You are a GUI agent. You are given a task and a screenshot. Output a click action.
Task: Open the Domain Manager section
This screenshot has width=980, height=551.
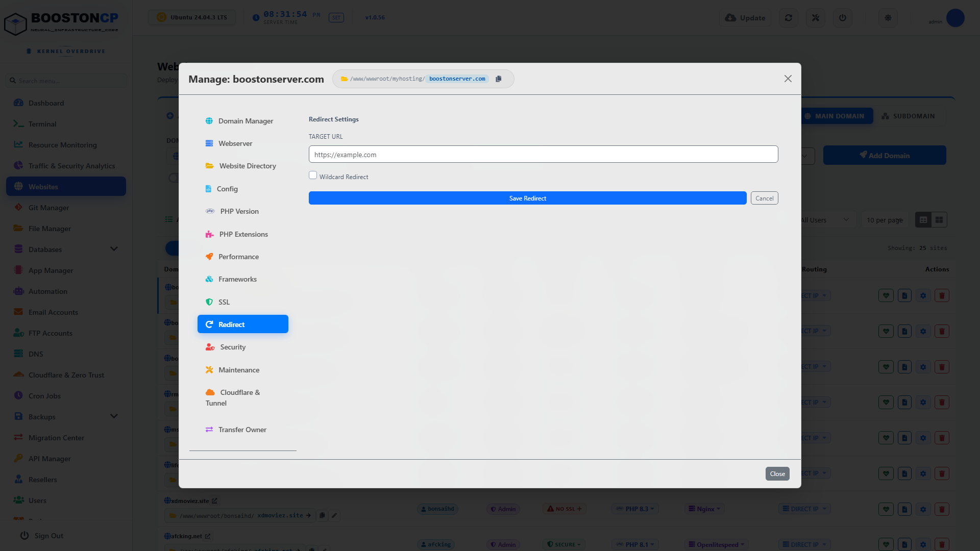click(x=243, y=121)
